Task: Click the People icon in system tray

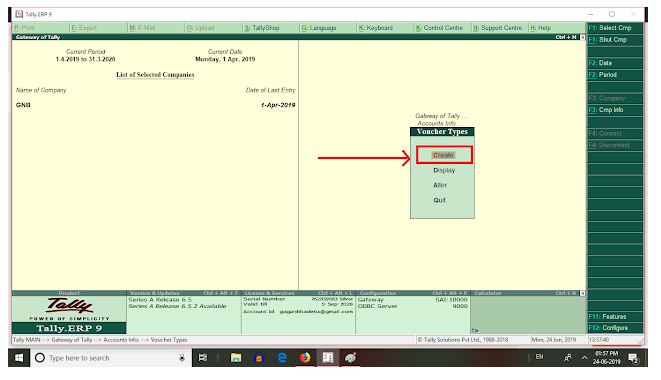Action: (567, 358)
